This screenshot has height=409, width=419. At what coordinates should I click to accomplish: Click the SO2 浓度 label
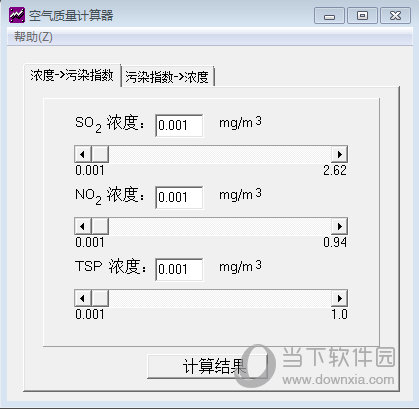[x=110, y=124]
